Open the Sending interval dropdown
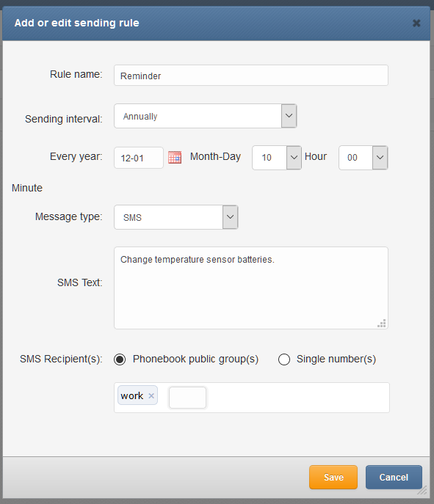Screen dimensions: 434x504 [206, 116]
